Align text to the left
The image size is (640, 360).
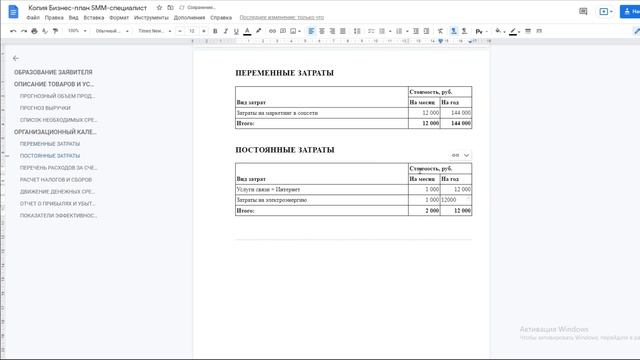click(x=311, y=31)
